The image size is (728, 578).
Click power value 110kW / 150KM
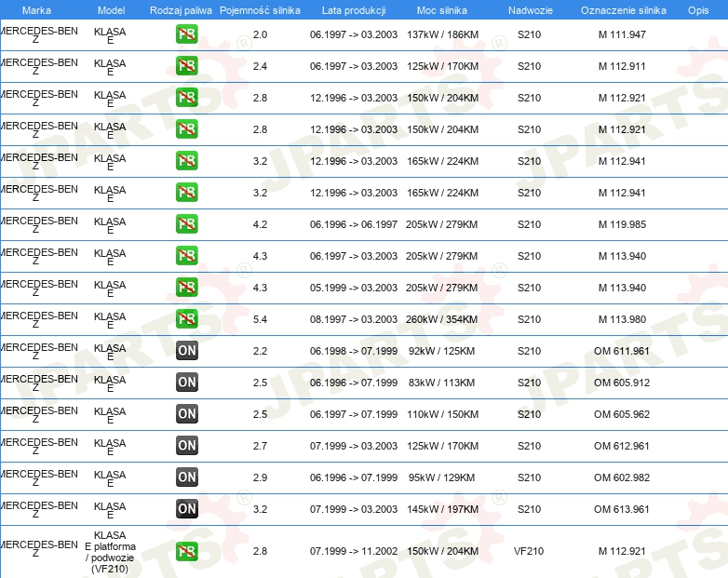[x=442, y=413]
